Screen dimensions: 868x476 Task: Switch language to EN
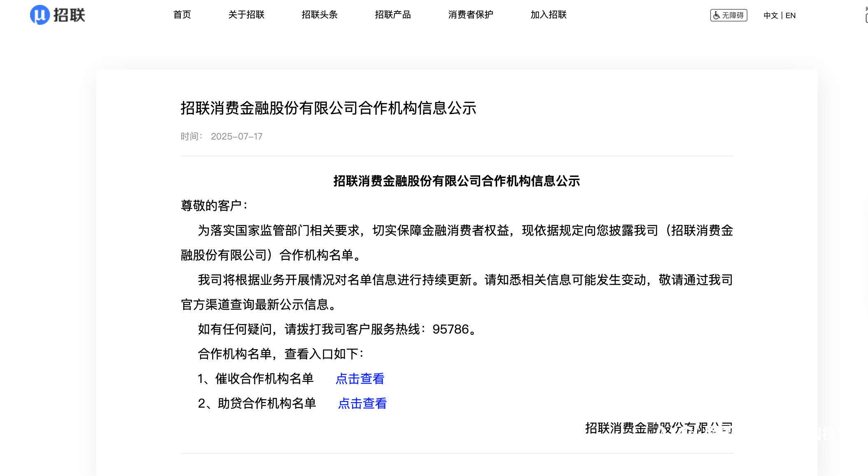coord(791,16)
